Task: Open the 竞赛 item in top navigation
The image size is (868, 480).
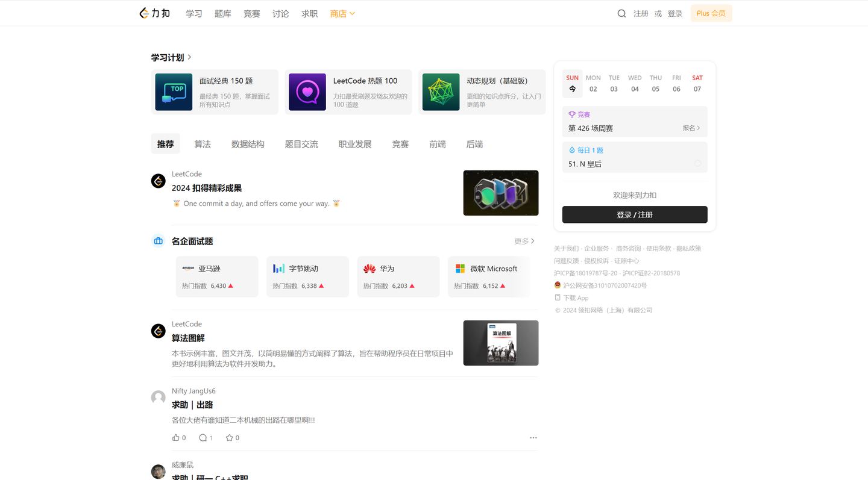Action: point(252,13)
